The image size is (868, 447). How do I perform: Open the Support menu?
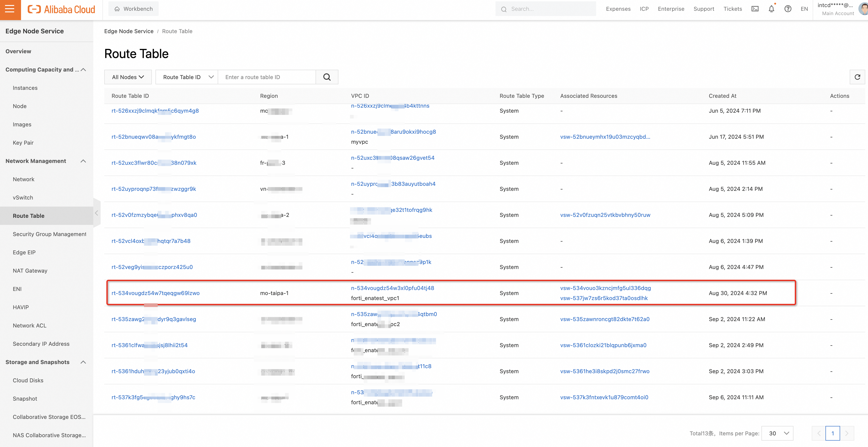tap(704, 9)
